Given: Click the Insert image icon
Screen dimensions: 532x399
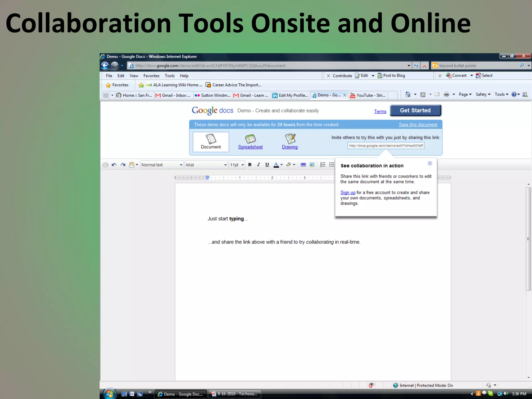Looking at the screenshot, I should pyautogui.click(x=312, y=164).
